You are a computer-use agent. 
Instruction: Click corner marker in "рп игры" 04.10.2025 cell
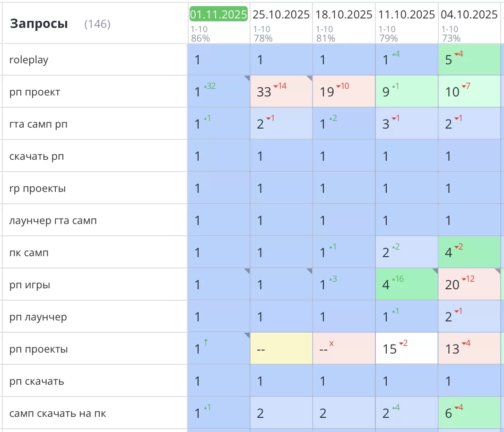point(497,271)
